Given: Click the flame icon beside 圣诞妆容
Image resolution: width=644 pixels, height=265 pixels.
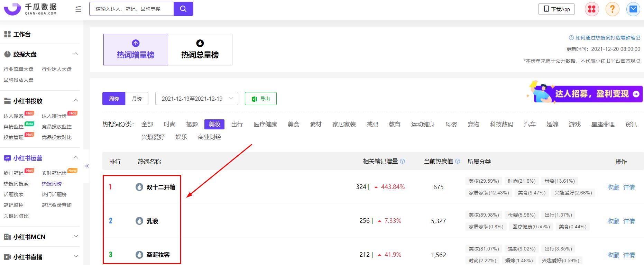Looking at the screenshot, I should (139, 255).
